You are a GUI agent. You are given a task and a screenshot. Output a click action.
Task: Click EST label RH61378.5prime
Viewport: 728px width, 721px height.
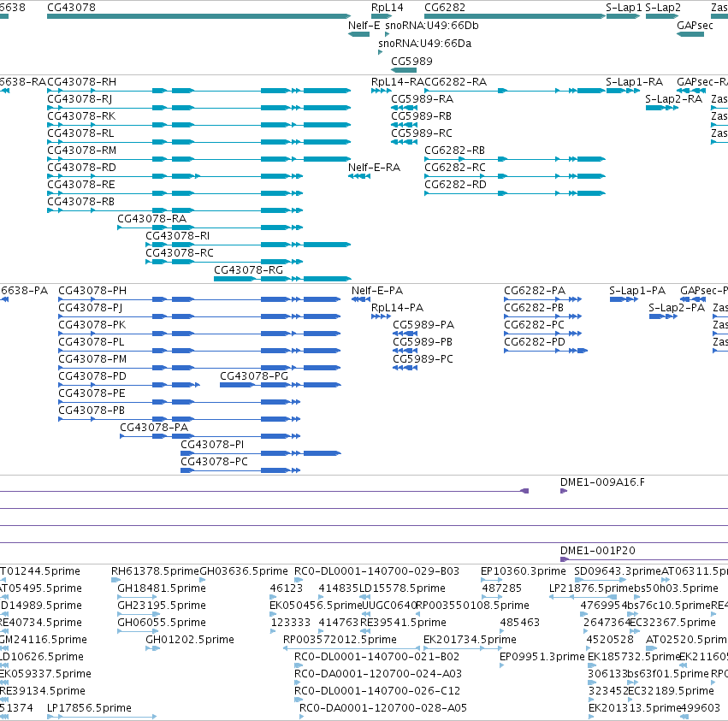[x=155, y=571]
